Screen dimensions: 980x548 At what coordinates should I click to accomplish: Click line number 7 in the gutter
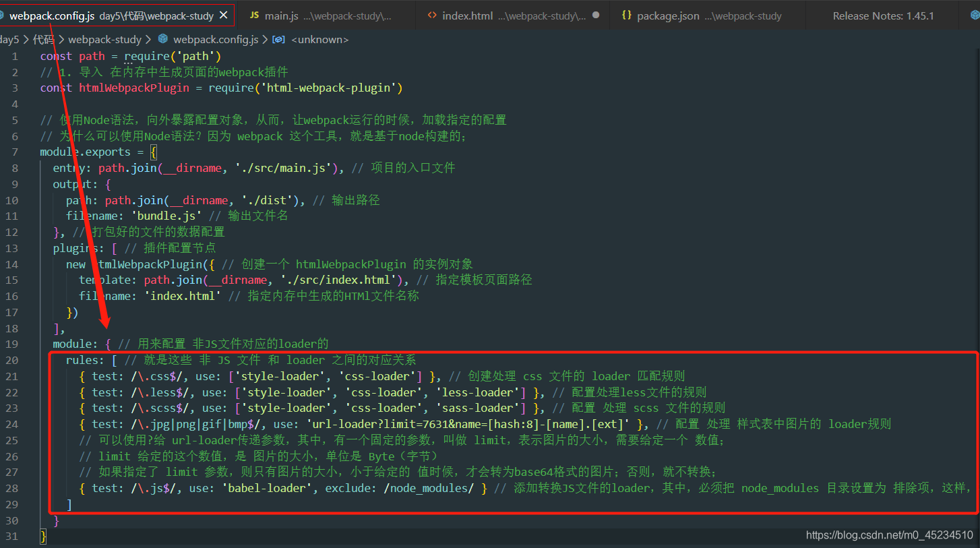click(x=15, y=152)
